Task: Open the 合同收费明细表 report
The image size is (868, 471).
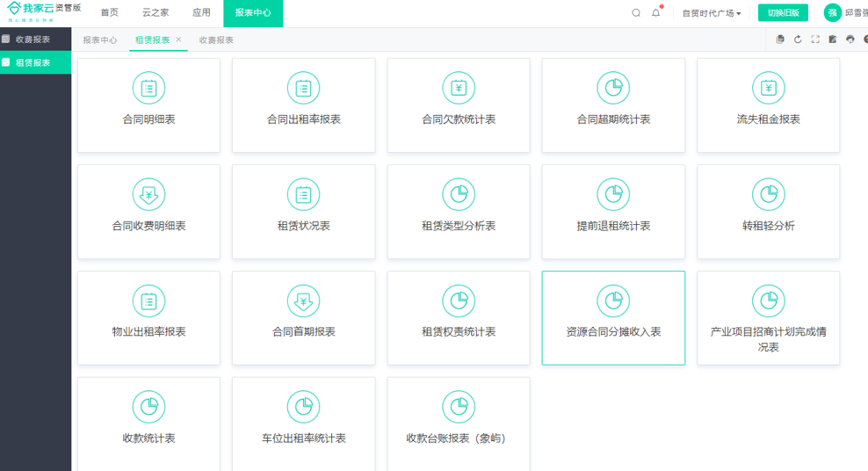Action: click(148, 212)
